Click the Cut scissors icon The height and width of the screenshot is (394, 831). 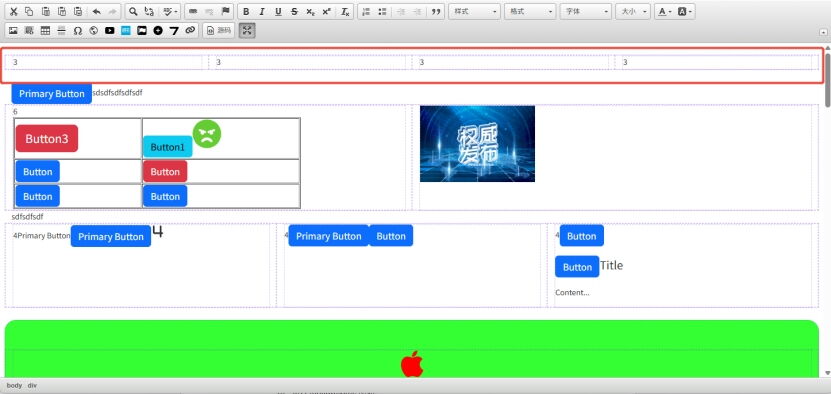click(x=14, y=12)
